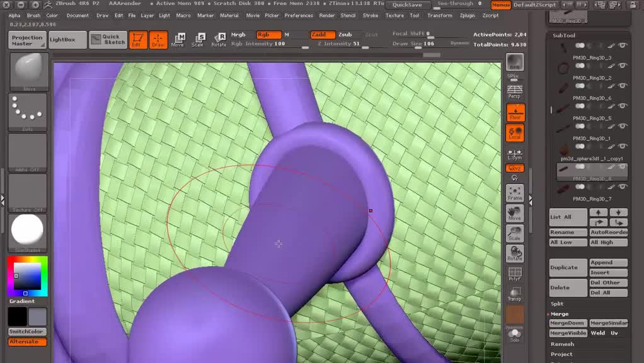The height and width of the screenshot is (363, 644).
Task: Expand the Project section
Action: click(561, 354)
